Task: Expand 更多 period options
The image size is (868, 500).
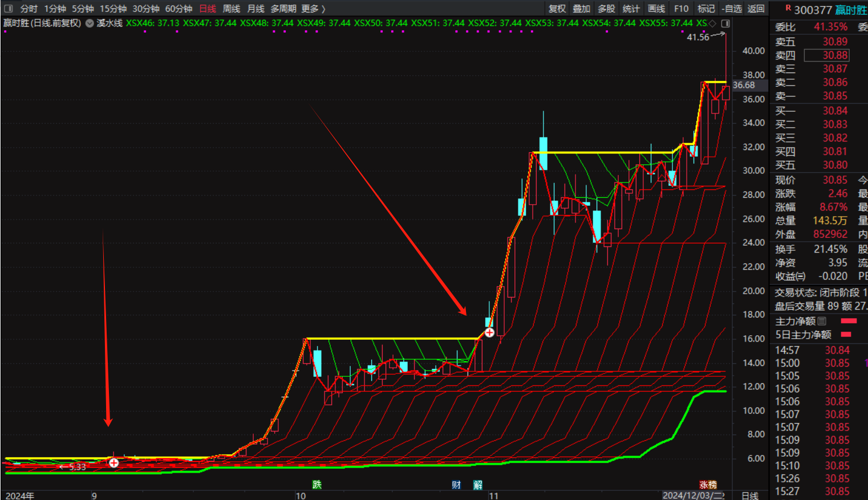Action: [313, 9]
